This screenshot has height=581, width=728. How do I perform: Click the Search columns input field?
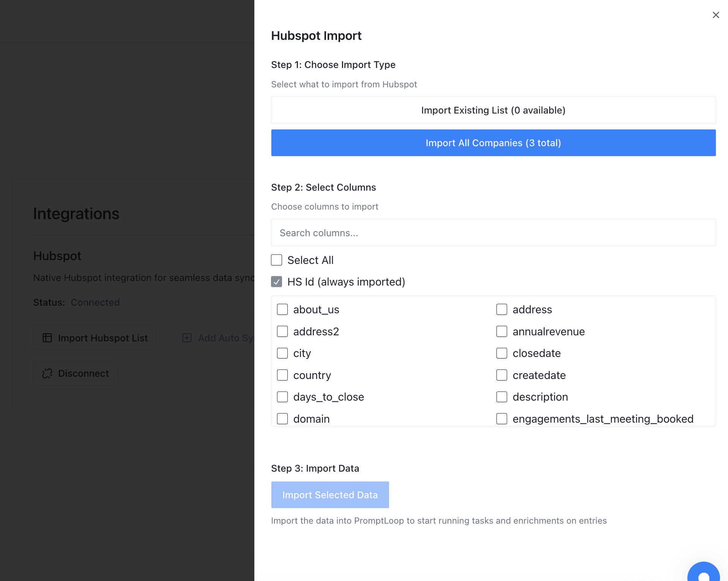click(493, 232)
